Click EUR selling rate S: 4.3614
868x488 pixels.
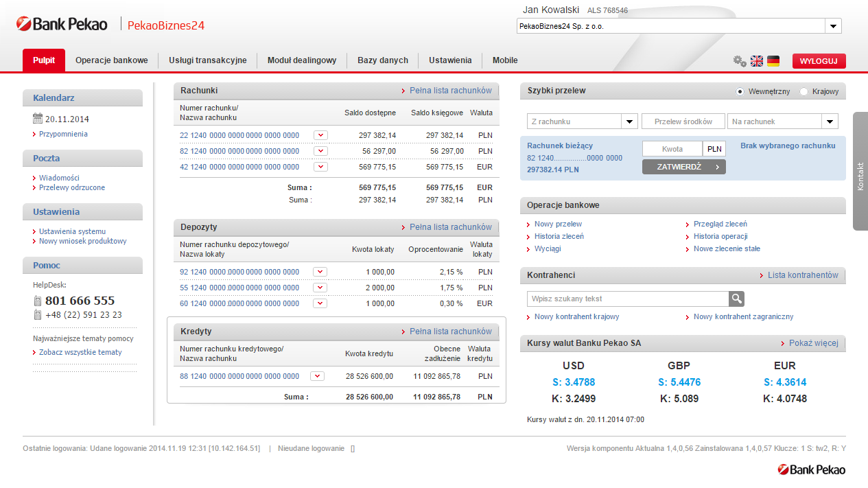pyautogui.click(x=785, y=382)
